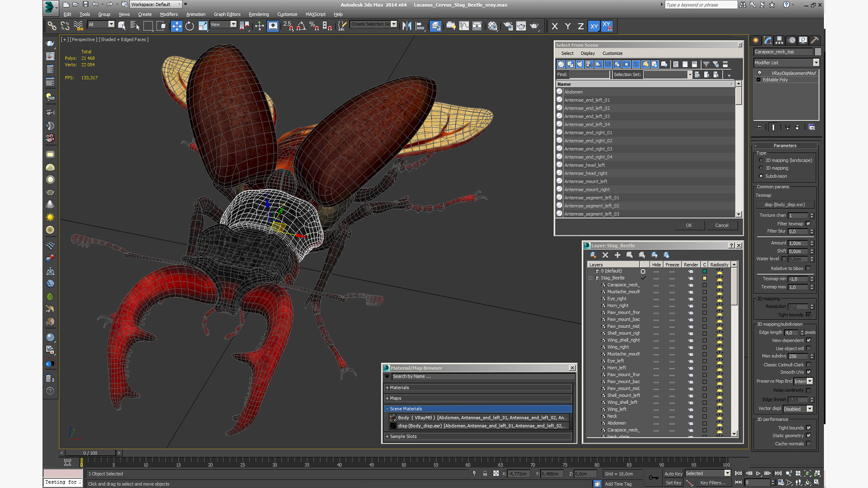Open the Align tool
The image size is (868, 488).
point(420,26)
